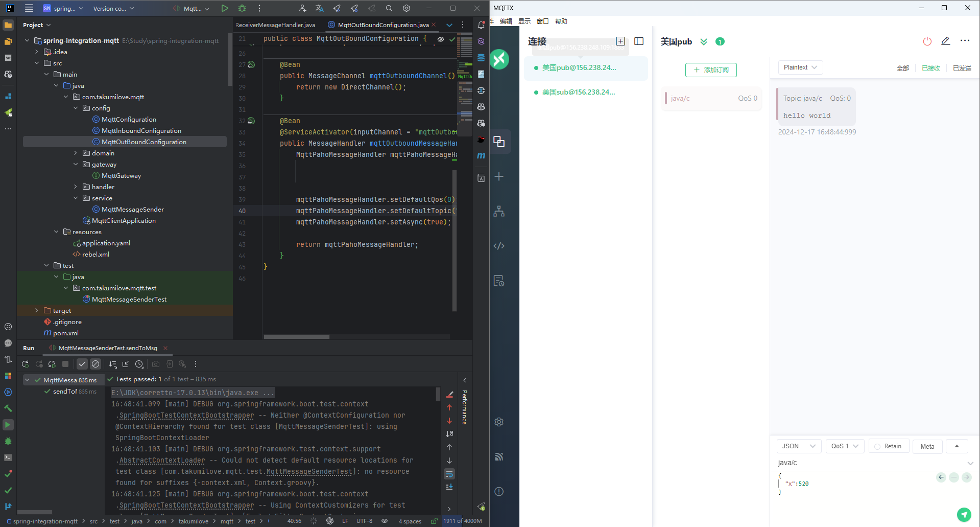The height and width of the screenshot is (527, 980).
Task: Disconnect 美国pub using the power icon
Action: click(x=927, y=41)
